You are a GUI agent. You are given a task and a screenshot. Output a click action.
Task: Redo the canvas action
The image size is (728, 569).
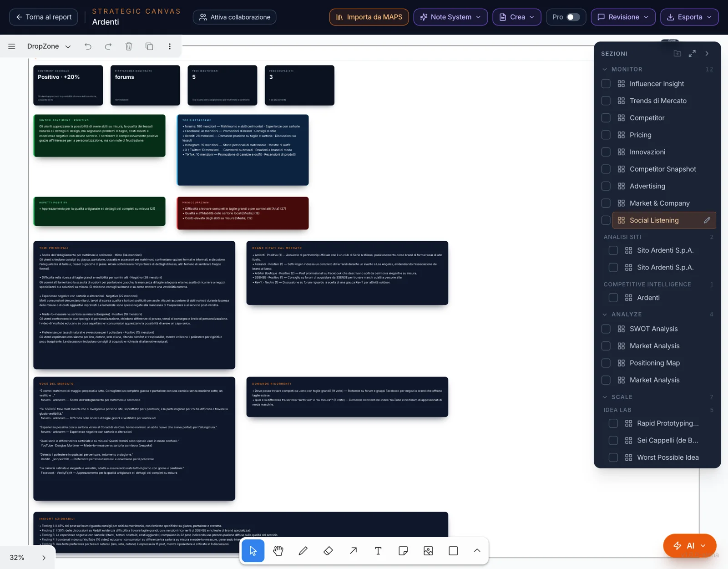click(108, 46)
